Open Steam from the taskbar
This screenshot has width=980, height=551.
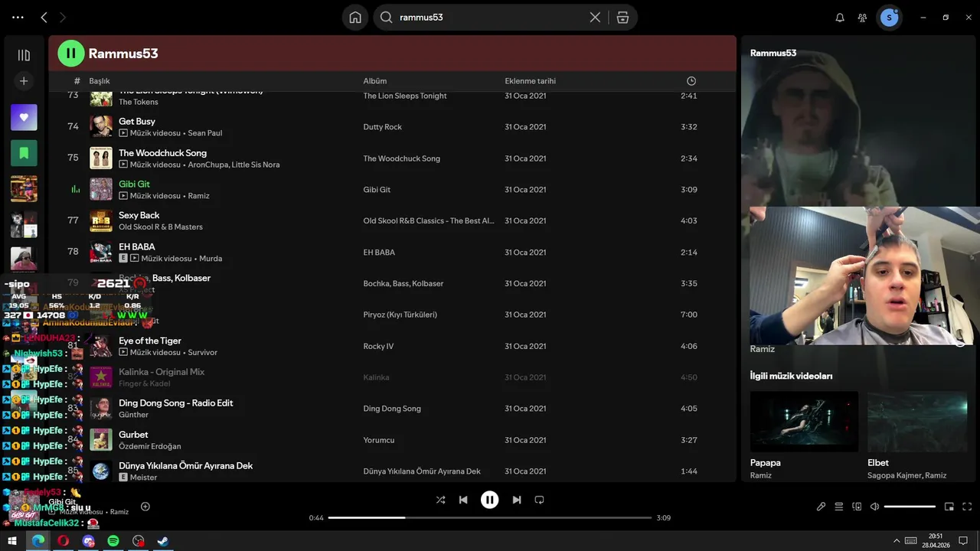pyautogui.click(x=163, y=541)
